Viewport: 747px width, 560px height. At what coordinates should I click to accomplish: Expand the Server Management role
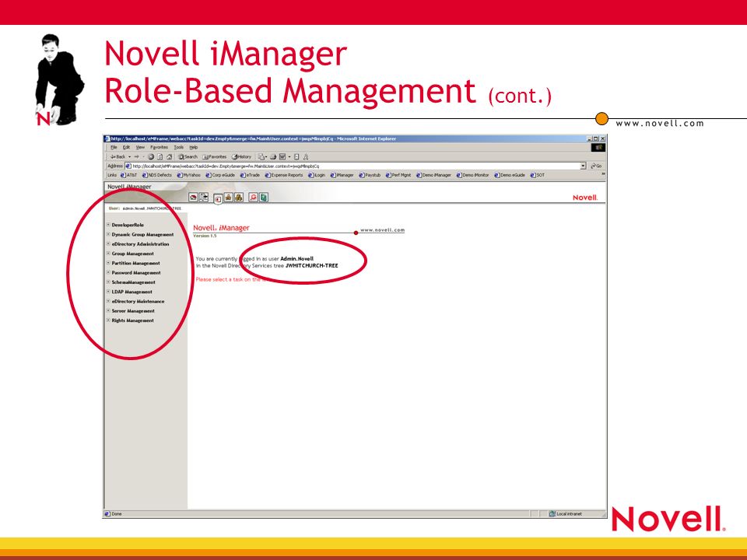coord(108,310)
